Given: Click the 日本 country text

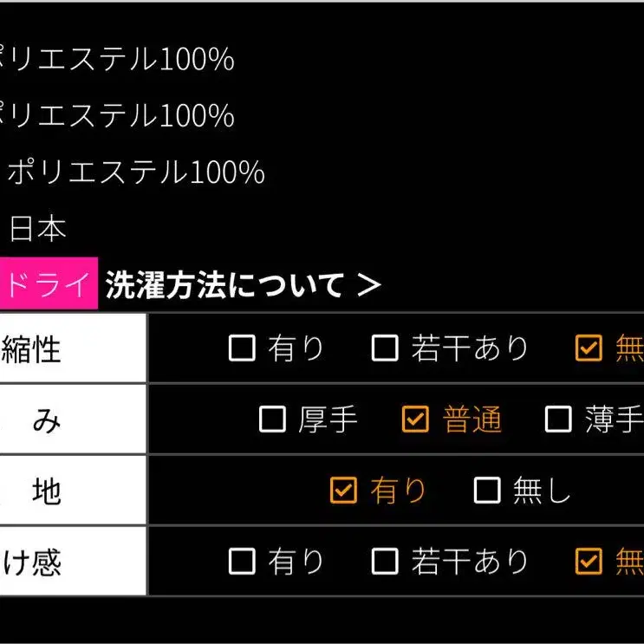Looking at the screenshot, I should coord(37,228).
